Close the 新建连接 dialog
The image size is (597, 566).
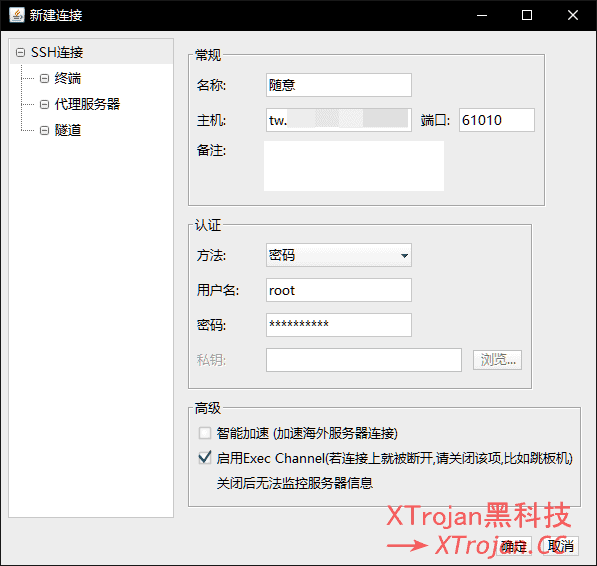pos(573,15)
